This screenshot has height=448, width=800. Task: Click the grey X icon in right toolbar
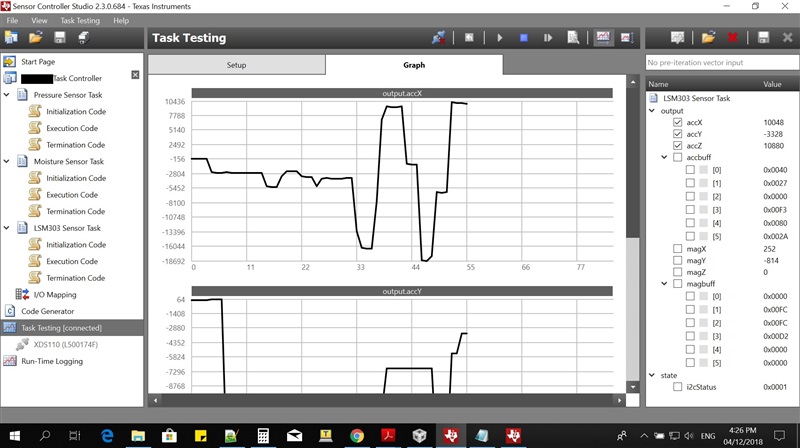click(787, 38)
